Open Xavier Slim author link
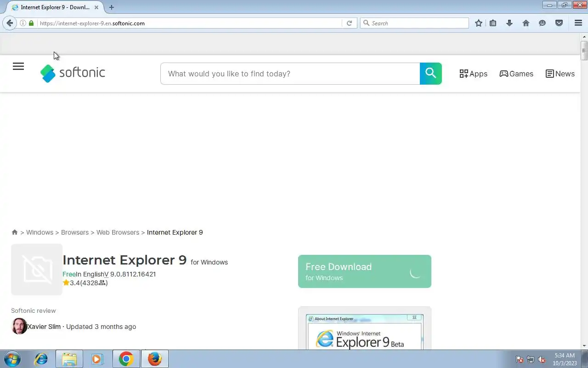Screen dimensions: 588x368 [44, 327]
